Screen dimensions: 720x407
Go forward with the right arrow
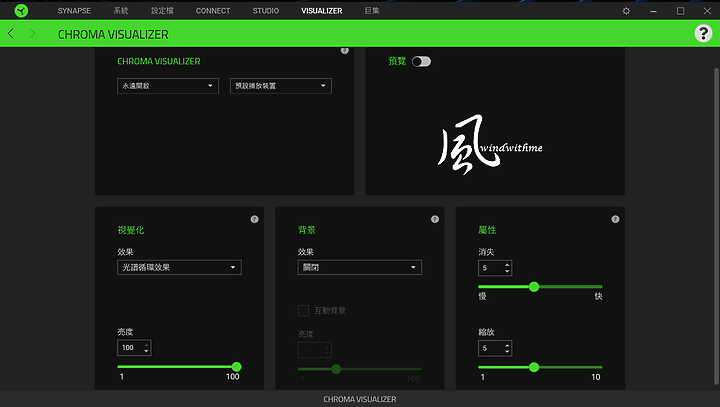[32, 33]
